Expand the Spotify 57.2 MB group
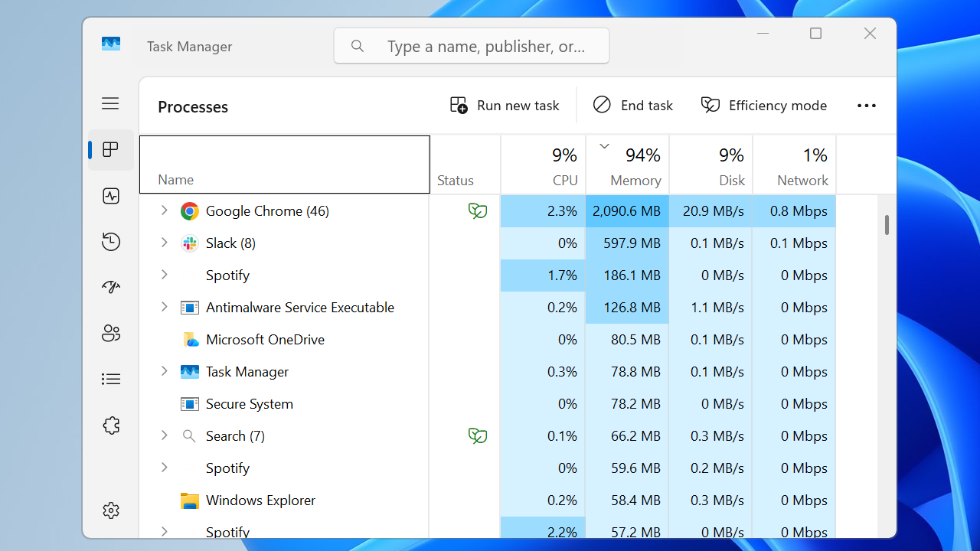 (x=164, y=531)
